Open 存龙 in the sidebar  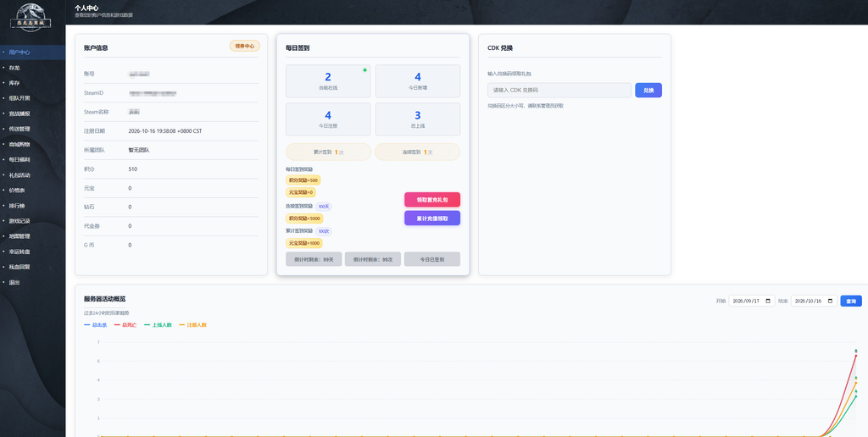[33, 68]
